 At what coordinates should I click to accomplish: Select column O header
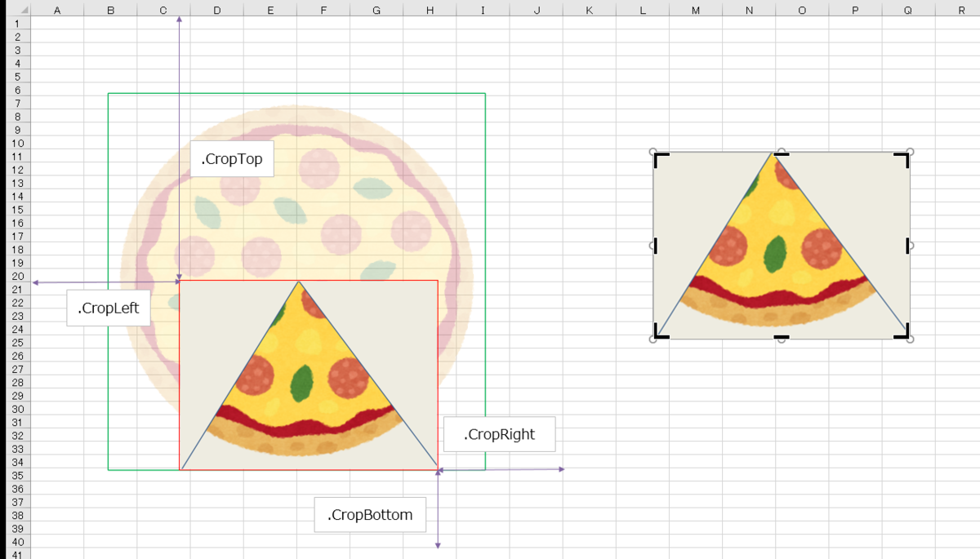point(802,10)
